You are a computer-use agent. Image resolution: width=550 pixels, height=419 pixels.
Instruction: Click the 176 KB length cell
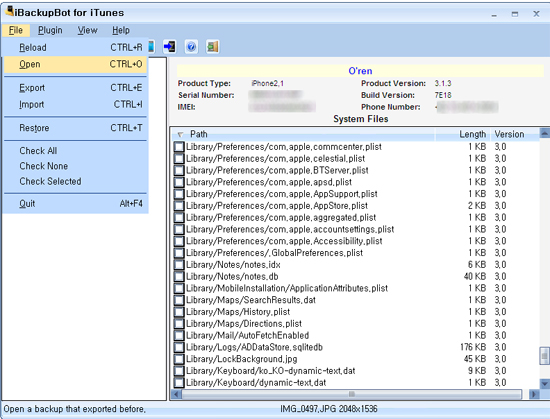point(473,347)
